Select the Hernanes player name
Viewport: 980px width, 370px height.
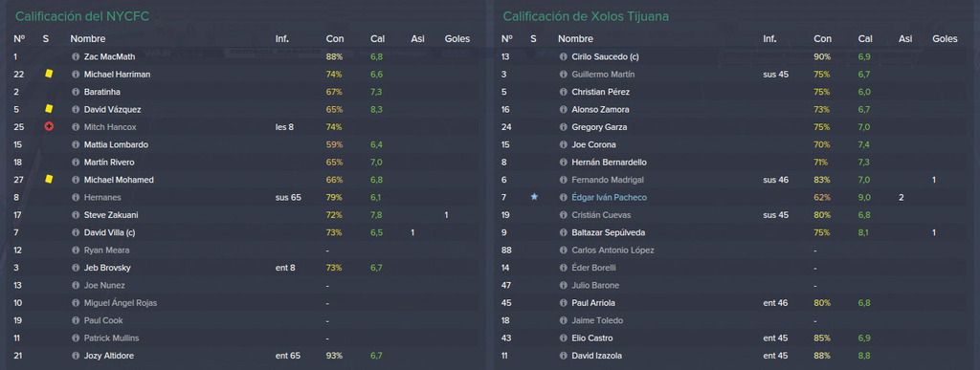102,197
